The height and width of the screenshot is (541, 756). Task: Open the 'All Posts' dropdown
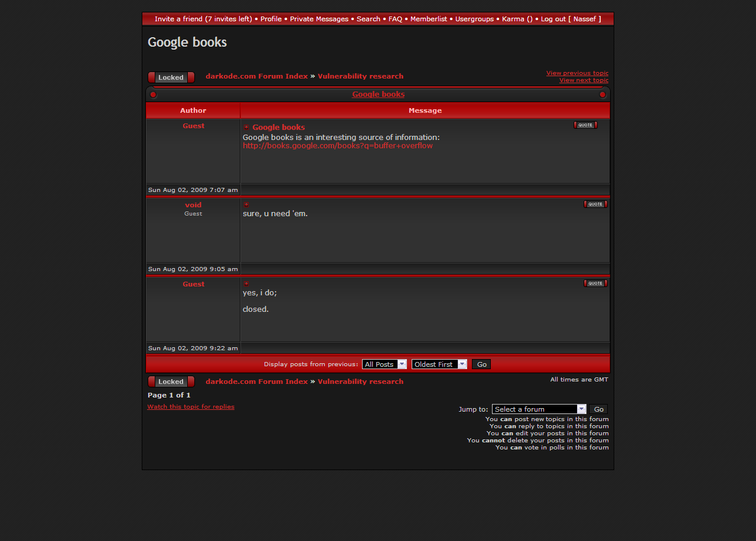click(384, 364)
